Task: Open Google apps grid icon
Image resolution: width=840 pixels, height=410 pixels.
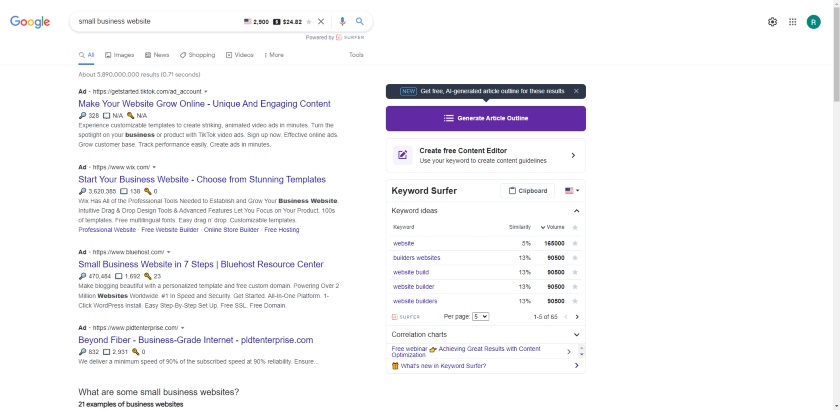Action: point(793,22)
